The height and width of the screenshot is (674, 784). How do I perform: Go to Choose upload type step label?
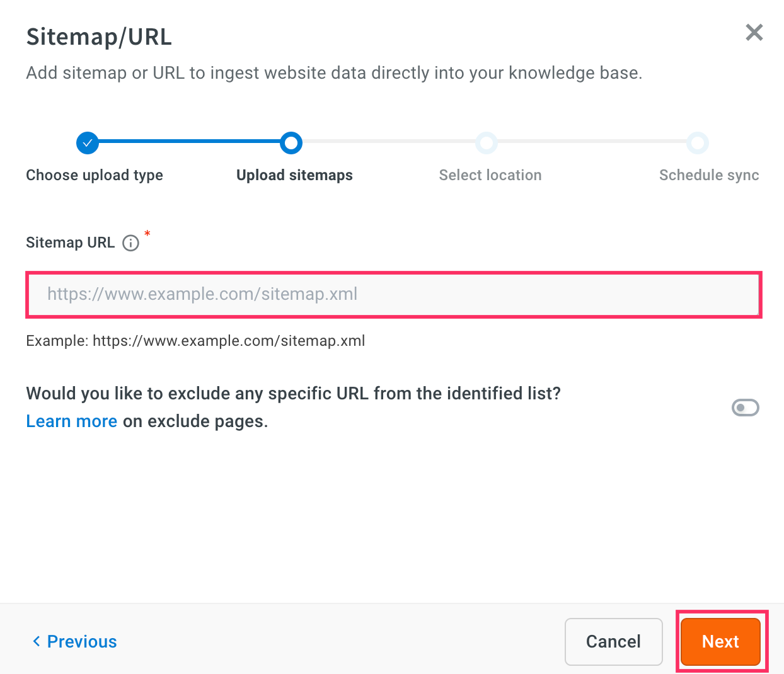[95, 175]
